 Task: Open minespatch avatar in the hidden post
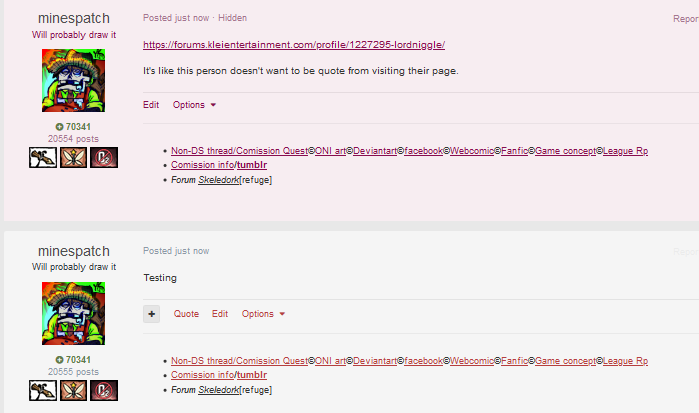(x=73, y=82)
